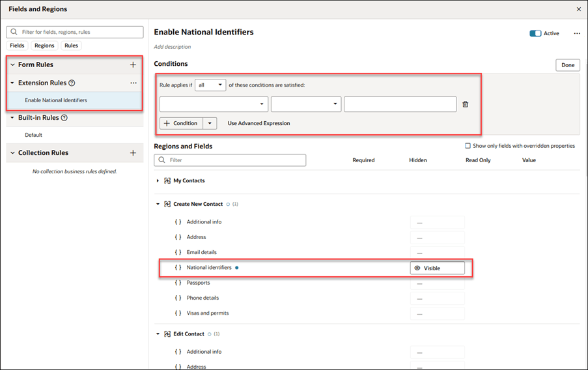Collapse the Collection Rules section
The width and height of the screenshot is (588, 370).
(x=12, y=153)
